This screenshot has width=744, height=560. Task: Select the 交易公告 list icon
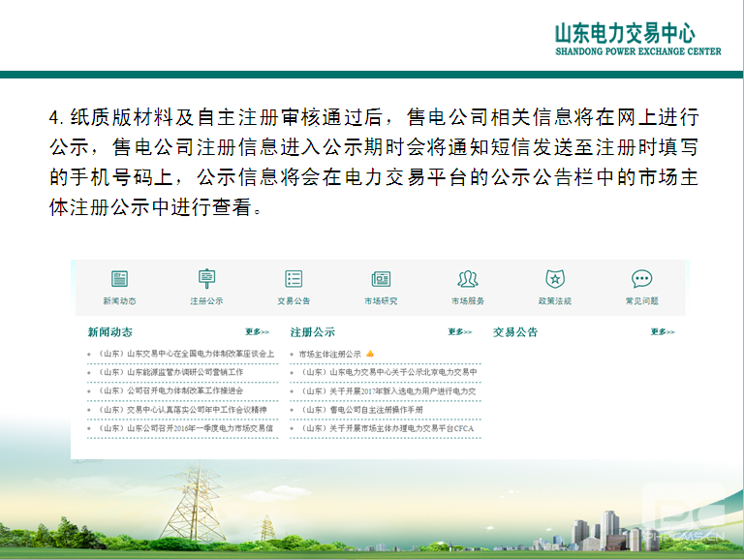point(294,279)
